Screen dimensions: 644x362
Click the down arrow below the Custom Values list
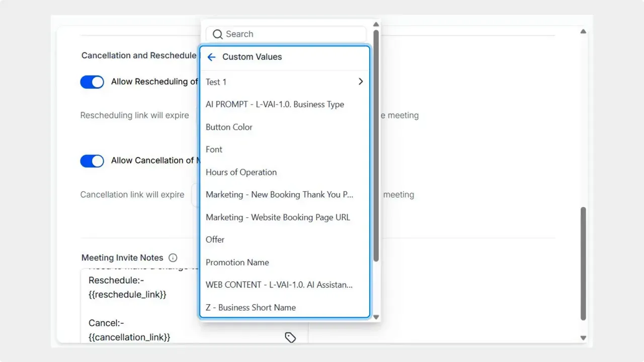pos(376,317)
